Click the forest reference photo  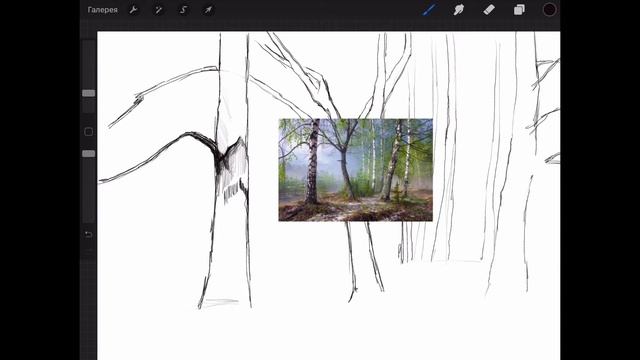coord(356,170)
